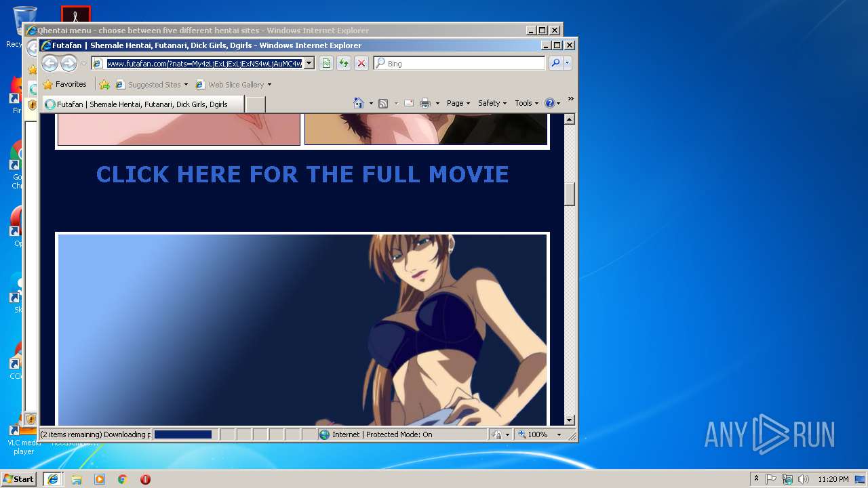The image size is (868, 488).
Task: Click the 100% zoom level button
Action: point(534,434)
